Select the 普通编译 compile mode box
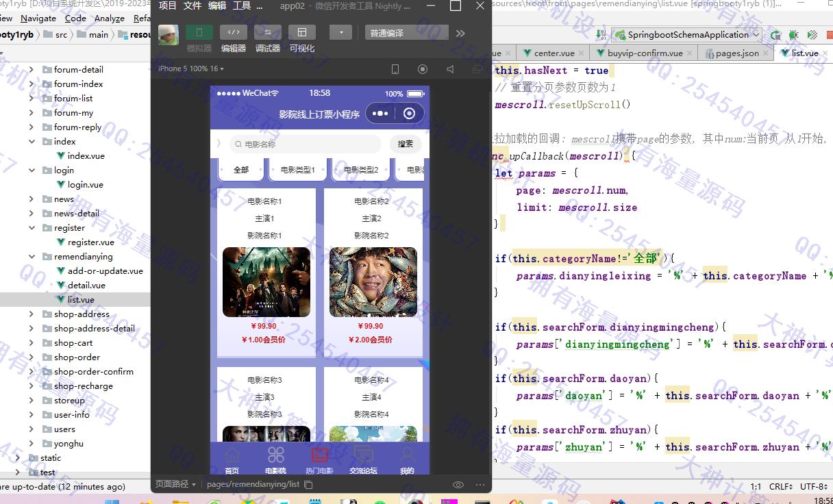This screenshot has height=504, width=833. 407,32
